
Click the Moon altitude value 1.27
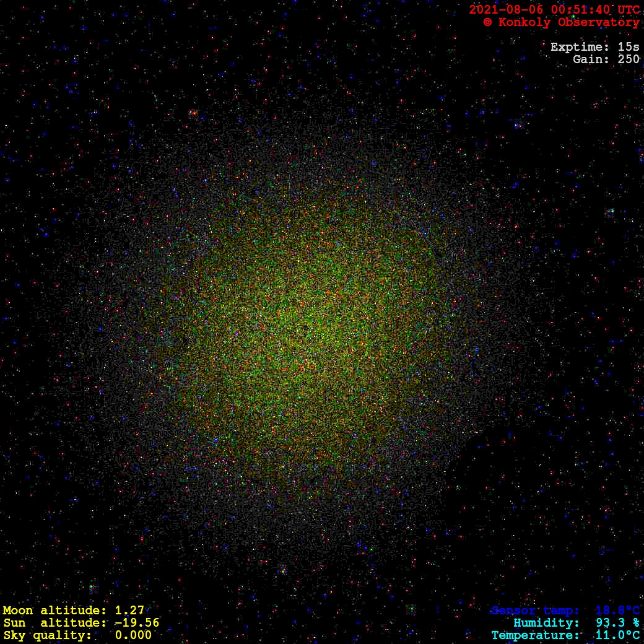point(129,611)
